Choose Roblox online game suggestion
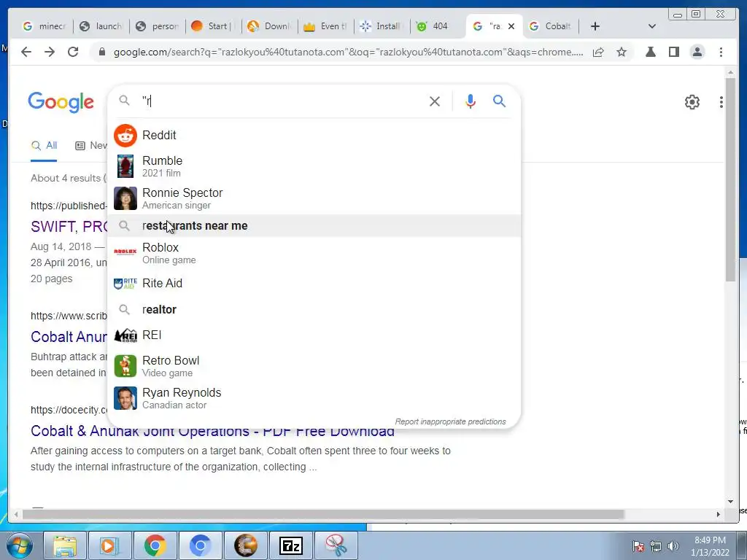This screenshot has height=560, width=747. (x=314, y=253)
